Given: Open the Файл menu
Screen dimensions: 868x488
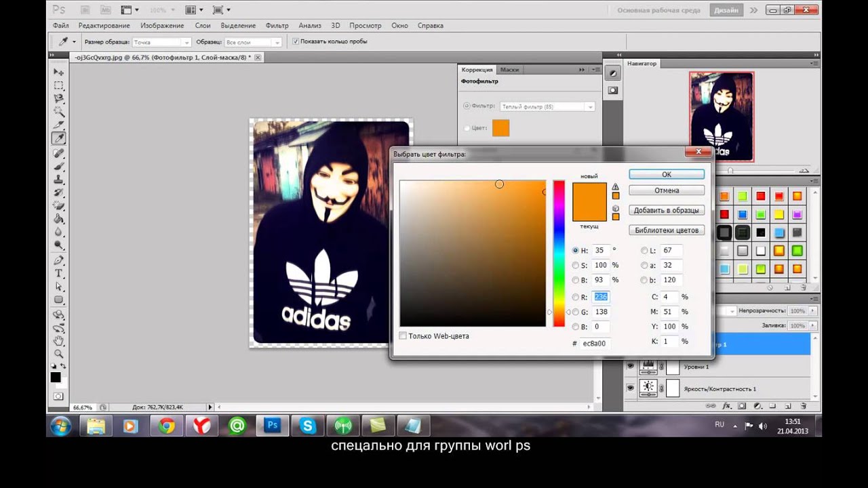Looking at the screenshot, I should 60,26.
